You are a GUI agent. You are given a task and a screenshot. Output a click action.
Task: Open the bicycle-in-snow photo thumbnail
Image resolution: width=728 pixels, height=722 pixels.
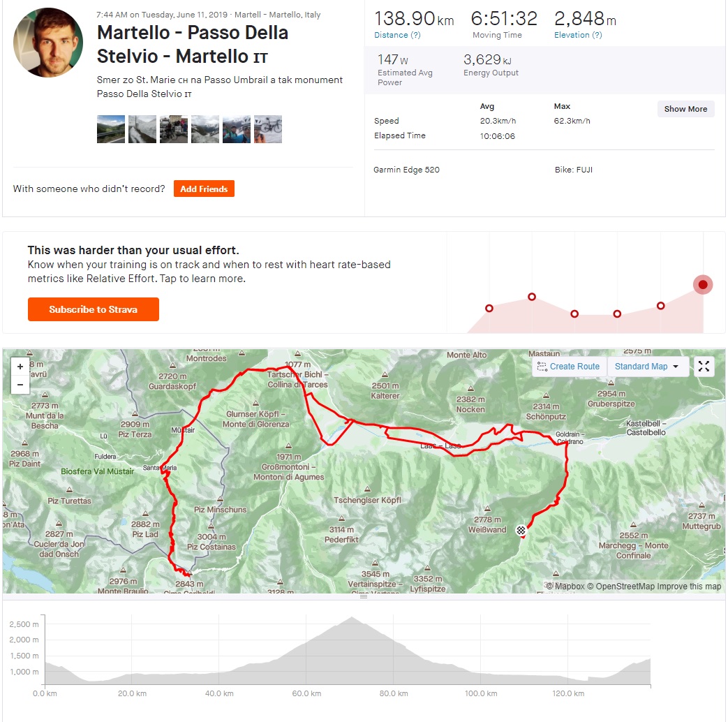268,129
